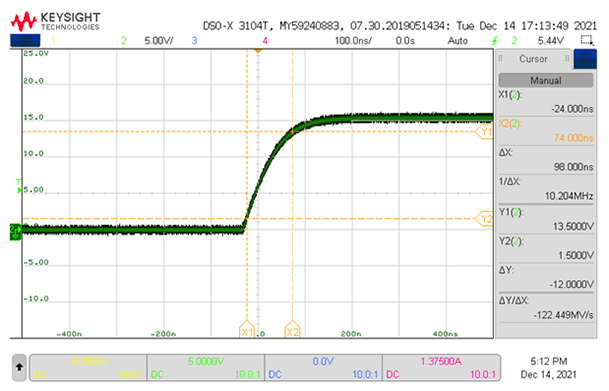Screen dimensions: 609x391
Task: Toggle channel 3 in the top bar
Action: (x=194, y=40)
